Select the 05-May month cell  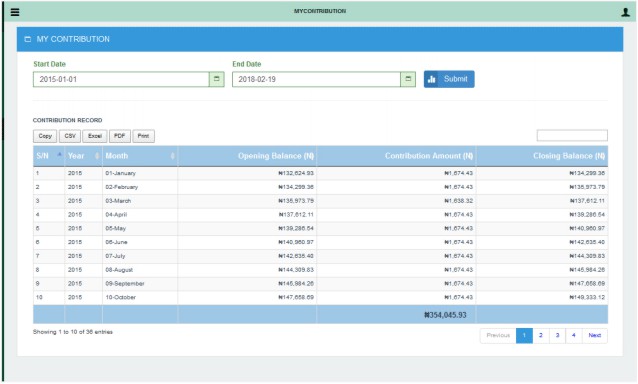[140, 229]
